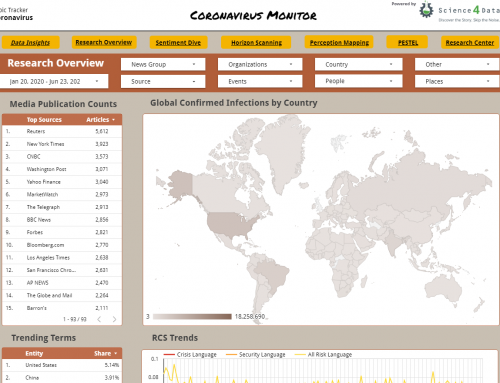Viewport: 500px width, 383px height.
Task: Select Forbes row
Action: click(x=62, y=232)
